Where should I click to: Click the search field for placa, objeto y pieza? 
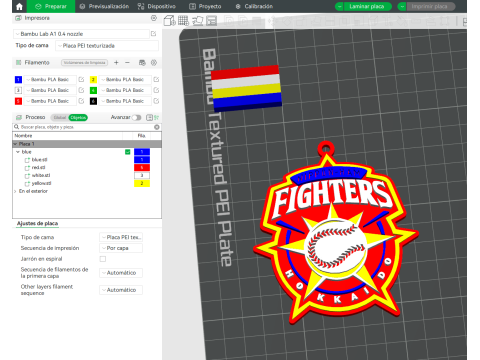[83, 127]
